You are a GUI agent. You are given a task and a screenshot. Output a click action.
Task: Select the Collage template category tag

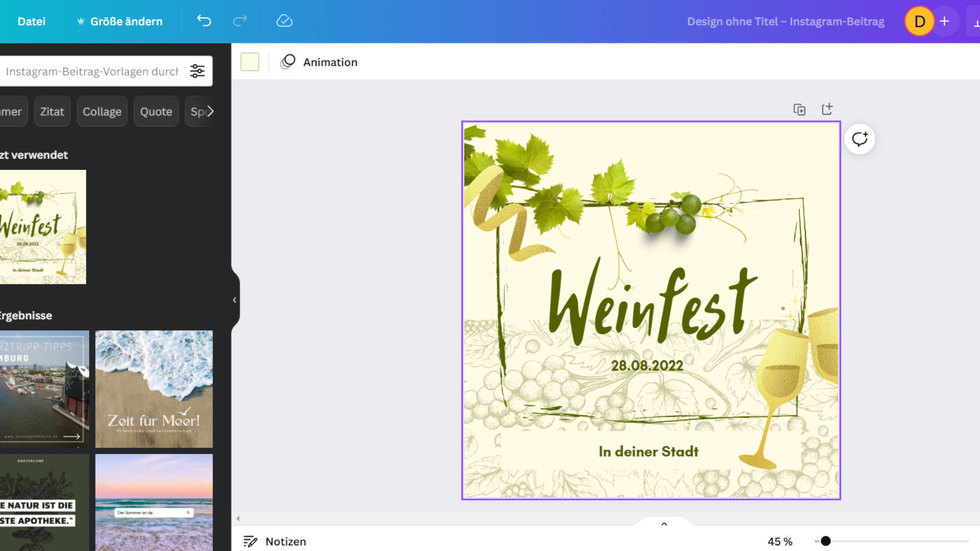pos(102,111)
